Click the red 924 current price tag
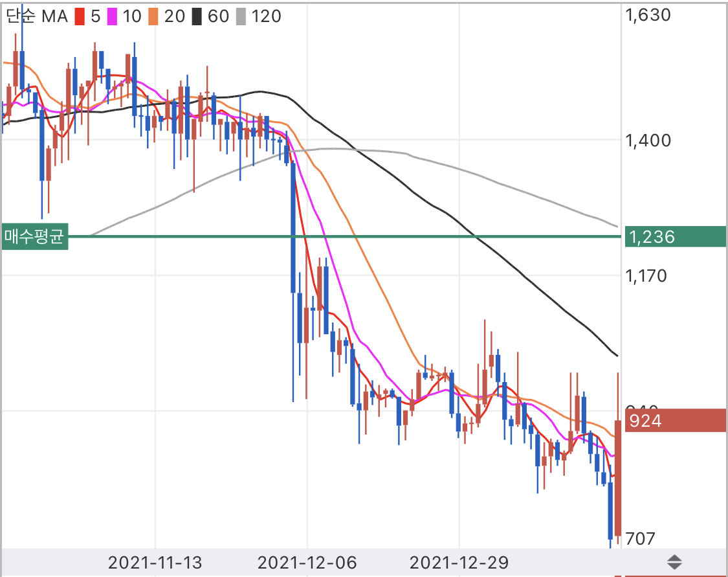728x577 pixels. tap(675, 420)
